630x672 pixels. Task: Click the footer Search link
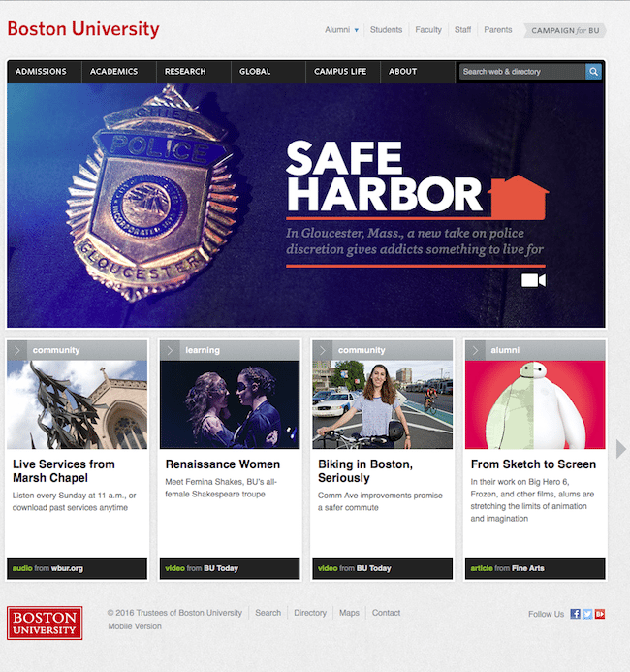point(268,613)
